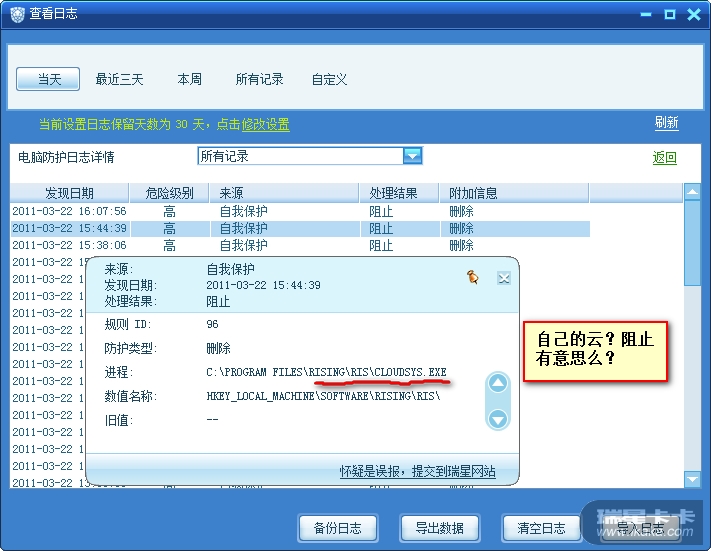
Task: Click scrollbar down arrow of log list
Action: pyautogui.click(x=692, y=479)
